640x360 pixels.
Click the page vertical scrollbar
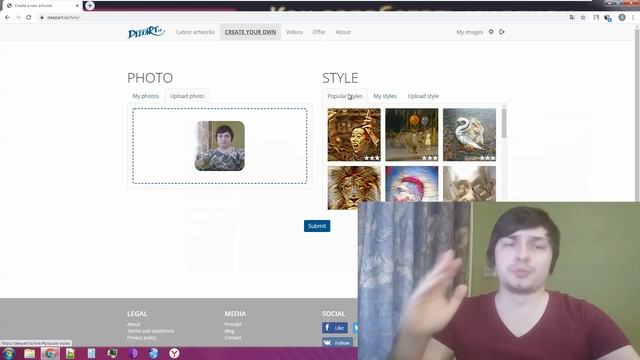click(637, 115)
